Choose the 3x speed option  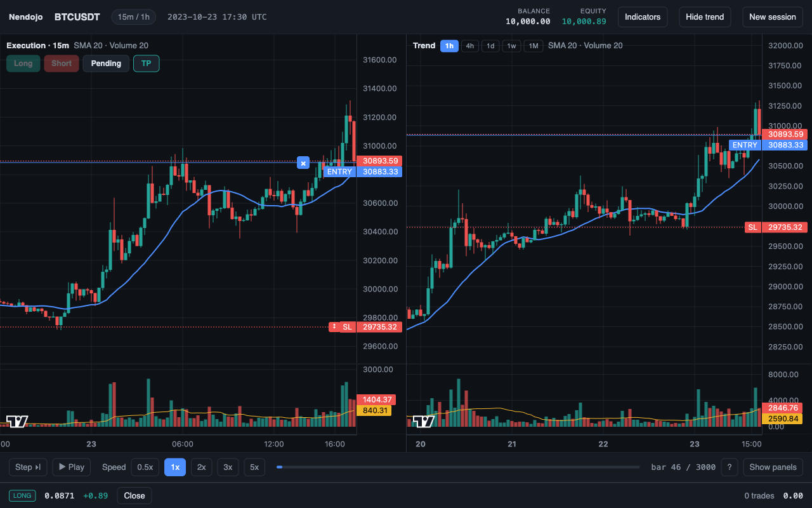pos(228,467)
